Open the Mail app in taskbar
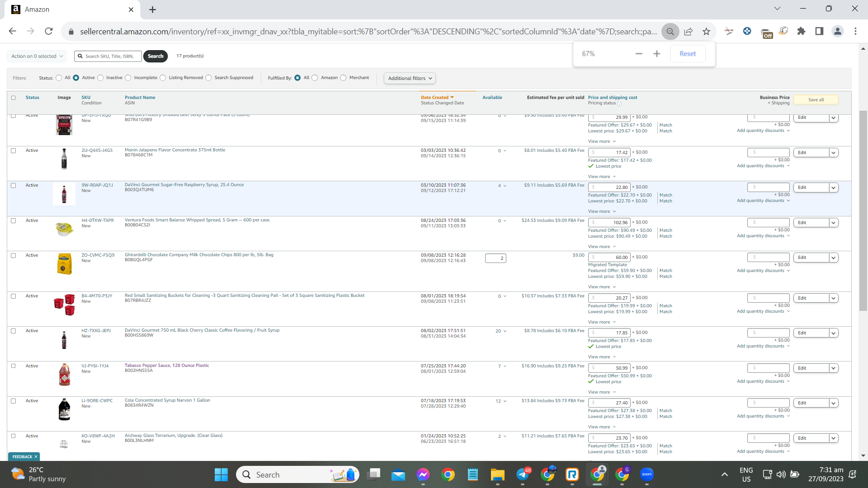Viewport: 868px width, 488px height. pos(398,474)
